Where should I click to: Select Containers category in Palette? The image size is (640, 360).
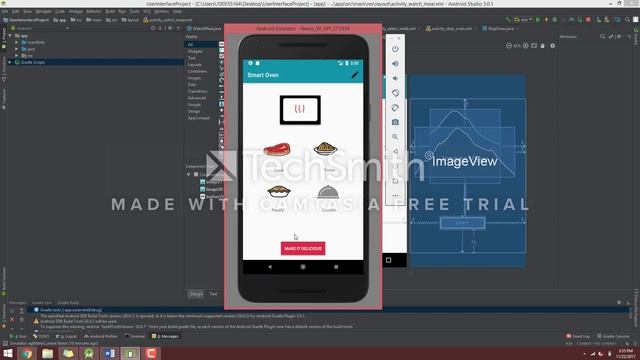point(197,71)
